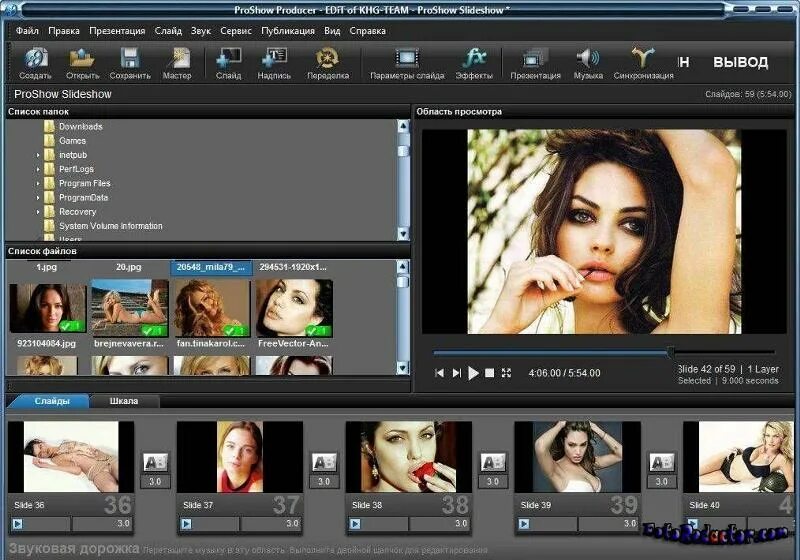Viewport: 800px width, 560px height.
Task: Expand the Program Files folder
Action: [x=38, y=184]
